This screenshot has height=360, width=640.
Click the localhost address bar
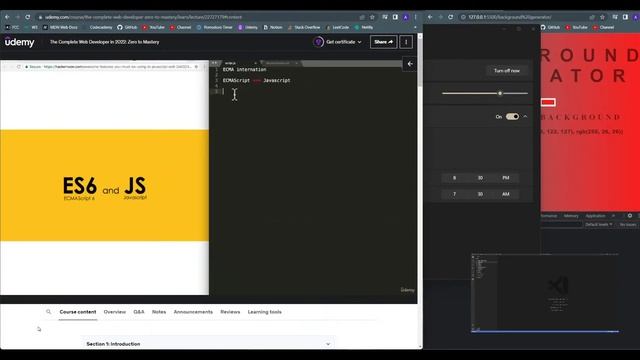(509, 17)
